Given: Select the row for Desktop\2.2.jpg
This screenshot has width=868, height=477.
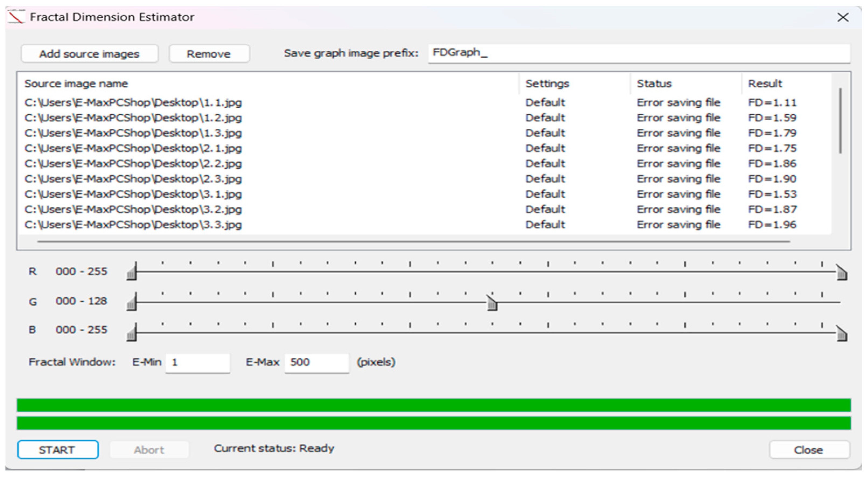Looking at the screenshot, I should pos(425,163).
